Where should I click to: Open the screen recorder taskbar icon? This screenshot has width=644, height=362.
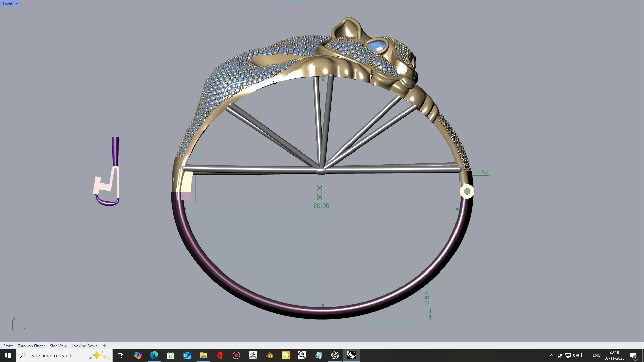point(236,355)
